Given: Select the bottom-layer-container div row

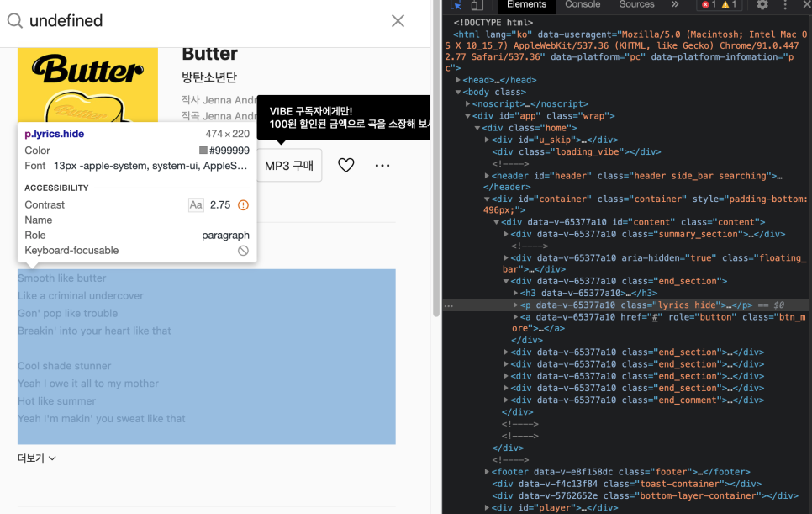Looking at the screenshot, I should [x=646, y=495].
